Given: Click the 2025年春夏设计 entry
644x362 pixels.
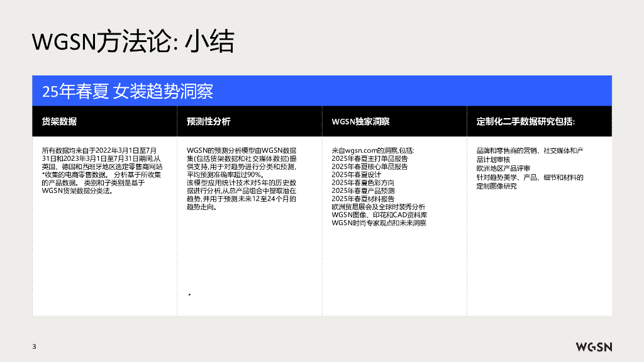Looking at the screenshot, I should [356, 175].
